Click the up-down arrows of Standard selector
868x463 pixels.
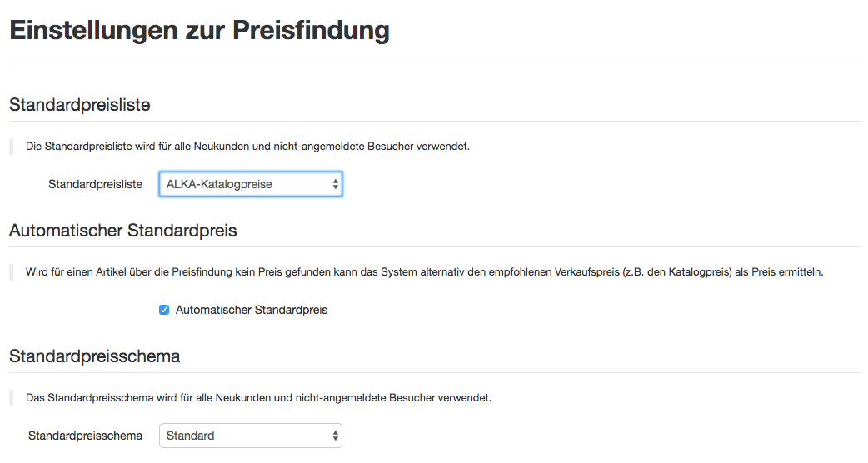(336, 436)
